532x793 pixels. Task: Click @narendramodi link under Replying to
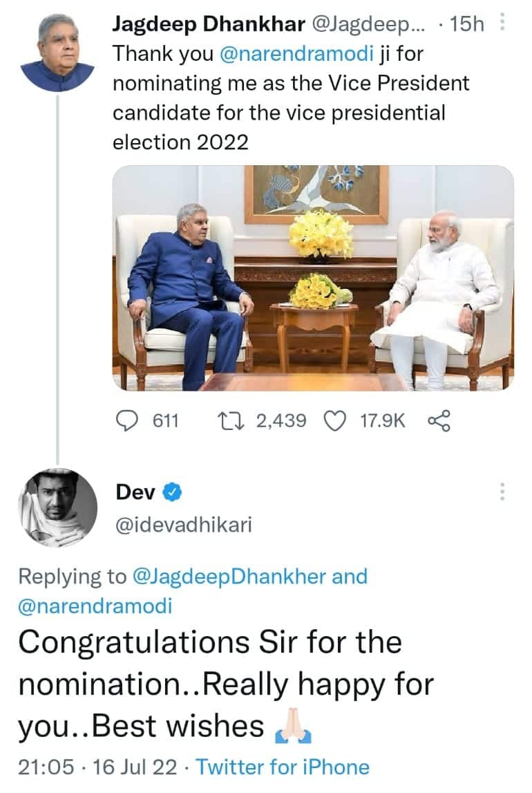pos(95,606)
